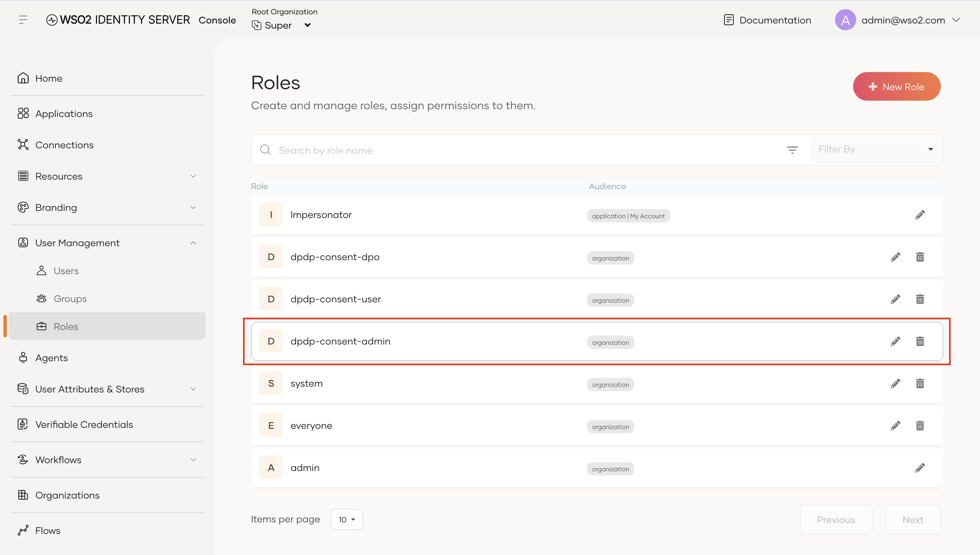
Task: Delete the dpdp-consent-admin role
Action: point(920,341)
